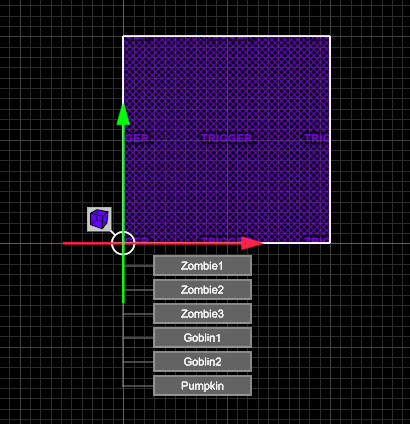Viewport: 410px width, 424px height.
Task: Select the Zombie1 linked entity label
Action: [202, 266]
